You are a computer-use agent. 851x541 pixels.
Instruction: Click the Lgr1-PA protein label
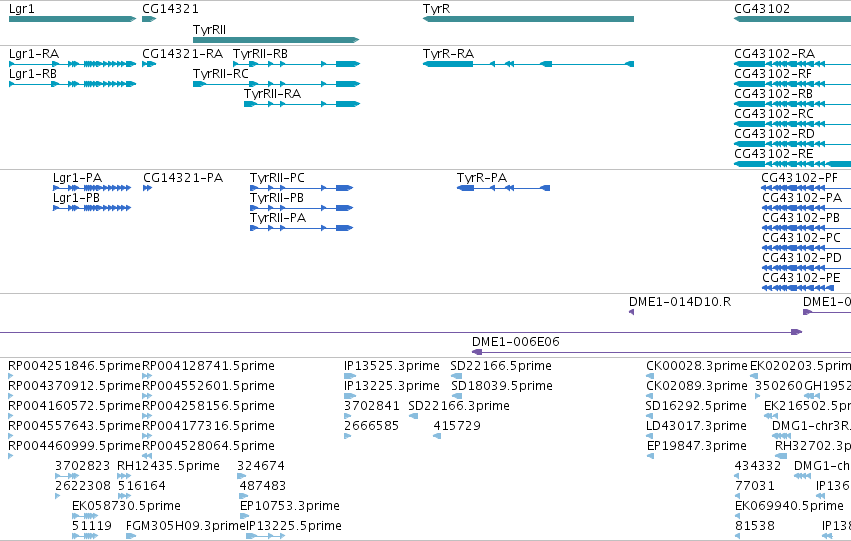[x=78, y=179]
